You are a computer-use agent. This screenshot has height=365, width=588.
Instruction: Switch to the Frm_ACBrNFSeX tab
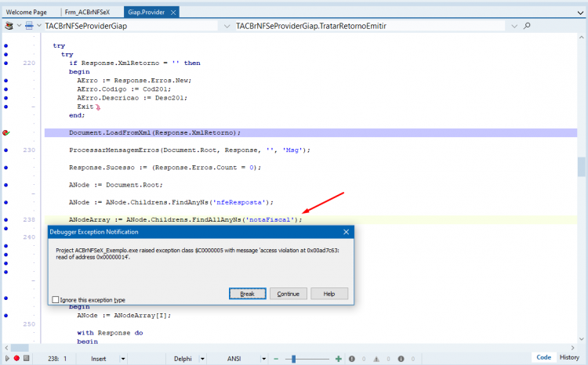[x=87, y=12]
